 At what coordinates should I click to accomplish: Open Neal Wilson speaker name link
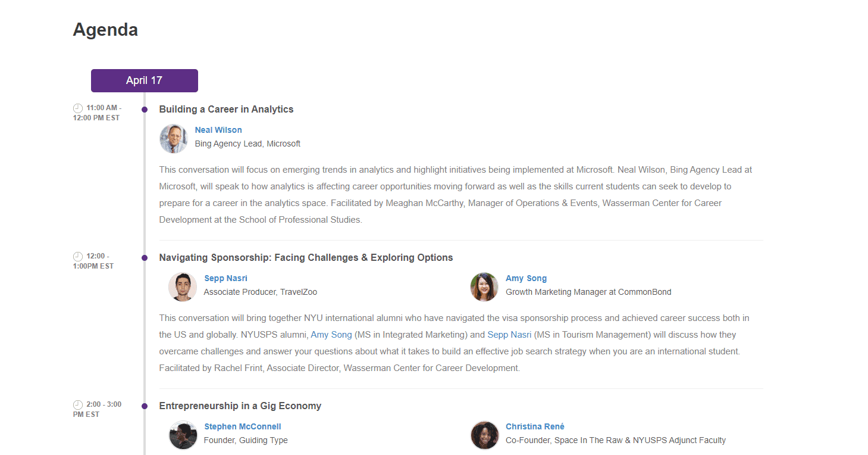click(x=218, y=130)
